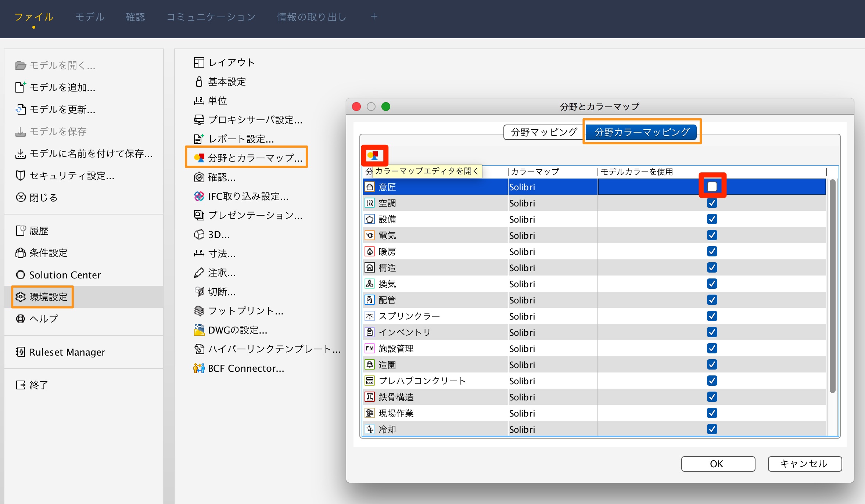
Task: Click the BCF Connector icon
Action: pyautogui.click(x=199, y=368)
